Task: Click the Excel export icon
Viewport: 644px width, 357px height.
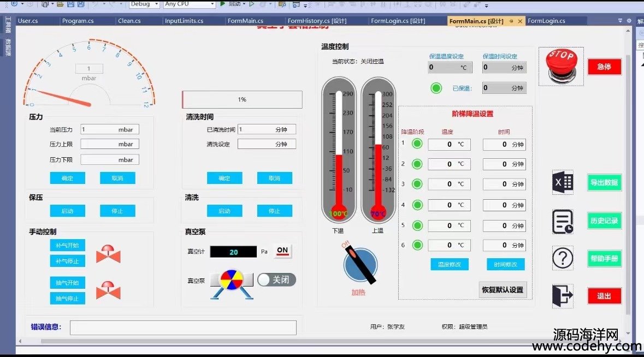Action: pyautogui.click(x=563, y=182)
